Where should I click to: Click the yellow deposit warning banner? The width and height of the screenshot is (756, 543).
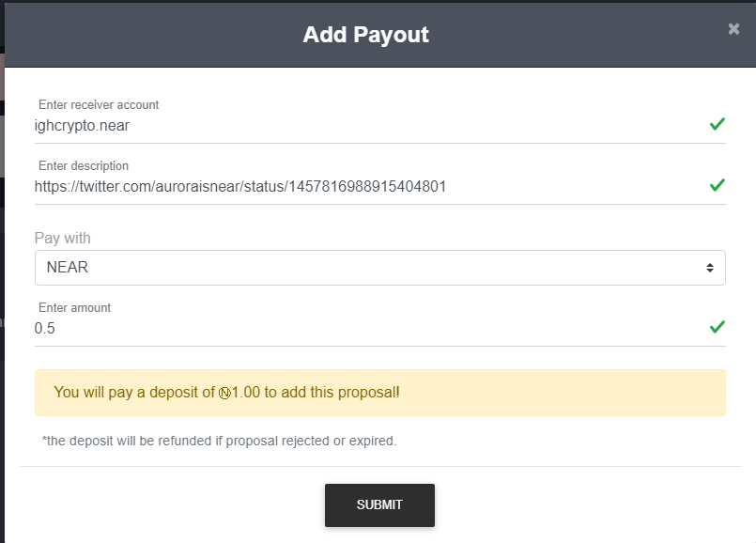coord(563,393)
